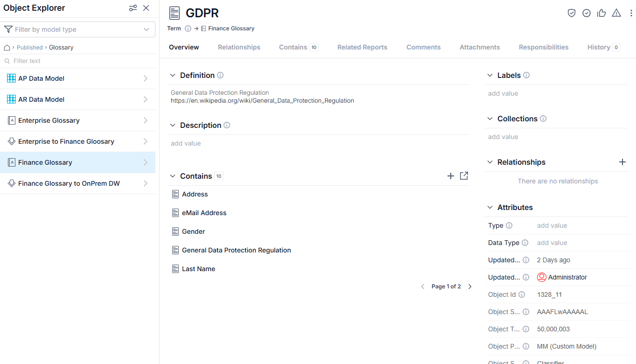Open Contains list in new window icon
Viewport: 636px width, 364px height.
coord(464,176)
